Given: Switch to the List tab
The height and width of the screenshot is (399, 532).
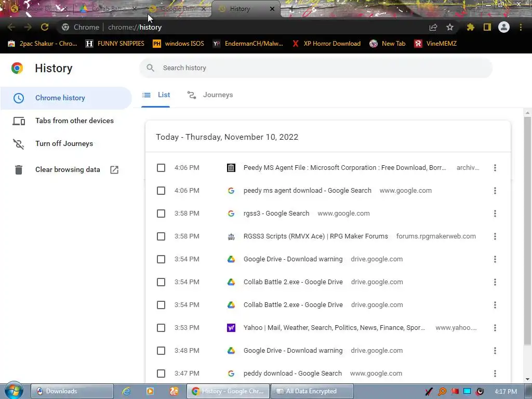Looking at the screenshot, I should point(156,95).
